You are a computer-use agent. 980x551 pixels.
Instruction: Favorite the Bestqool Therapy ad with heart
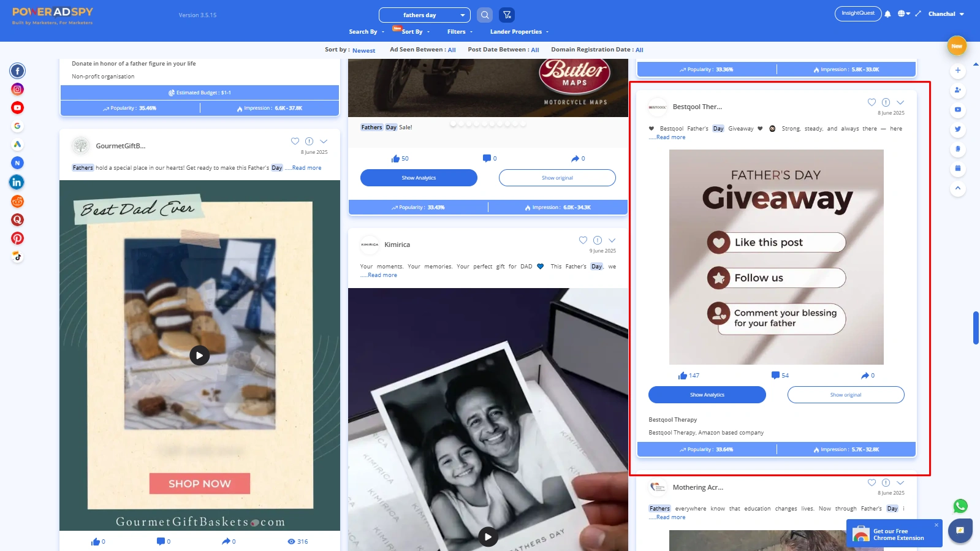click(x=872, y=102)
